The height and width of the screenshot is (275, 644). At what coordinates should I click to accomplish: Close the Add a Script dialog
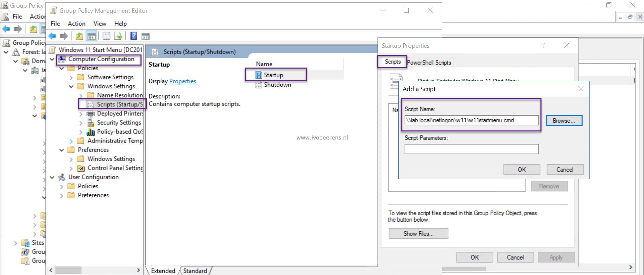coord(581,89)
